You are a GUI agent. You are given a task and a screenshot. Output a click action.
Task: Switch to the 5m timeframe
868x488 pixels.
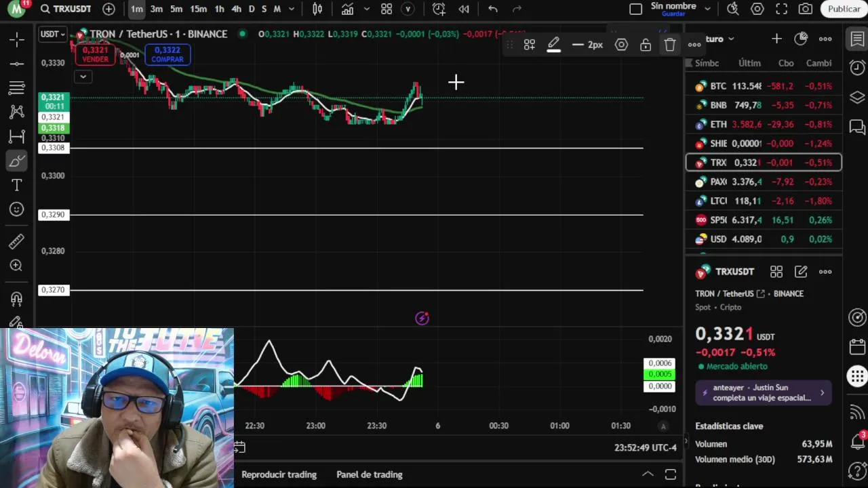(x=176, y=9)
